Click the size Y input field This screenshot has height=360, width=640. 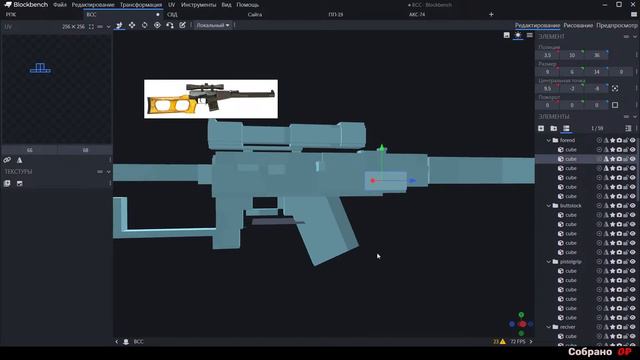pyautogui.click(x=572, y=72)
